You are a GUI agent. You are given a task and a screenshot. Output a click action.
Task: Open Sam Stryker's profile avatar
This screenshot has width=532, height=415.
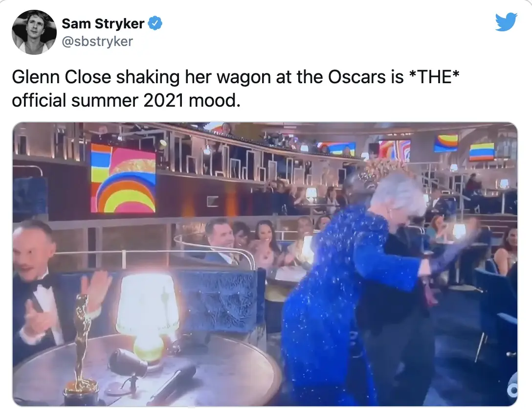pos(34,32)
